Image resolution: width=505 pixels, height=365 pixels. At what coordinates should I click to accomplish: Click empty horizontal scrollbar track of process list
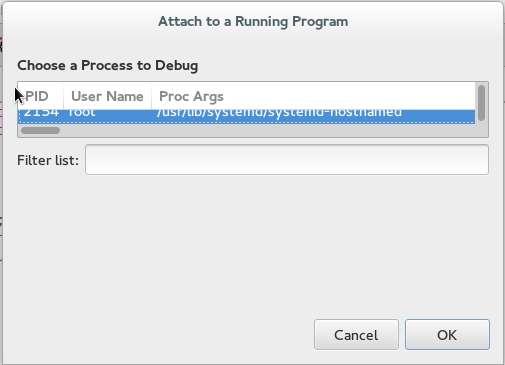point(267,130)
